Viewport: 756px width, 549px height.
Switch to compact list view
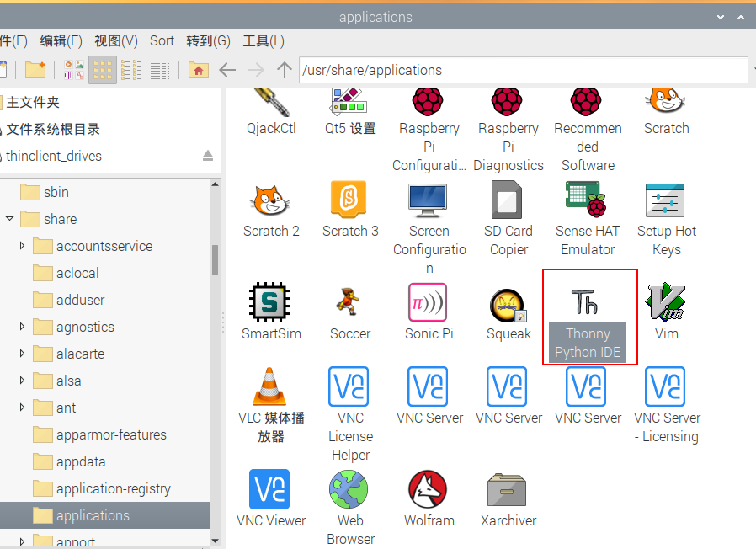click(131, 70)
